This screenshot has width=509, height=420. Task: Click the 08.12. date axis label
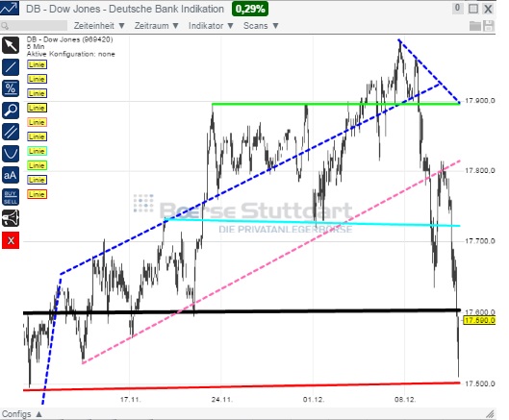tap(405, 399)
